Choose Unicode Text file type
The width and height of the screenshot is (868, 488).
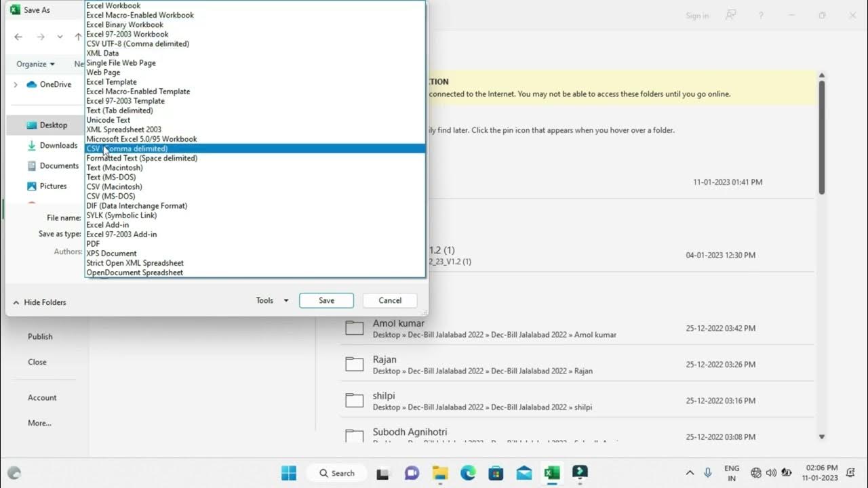coord(255,120)
